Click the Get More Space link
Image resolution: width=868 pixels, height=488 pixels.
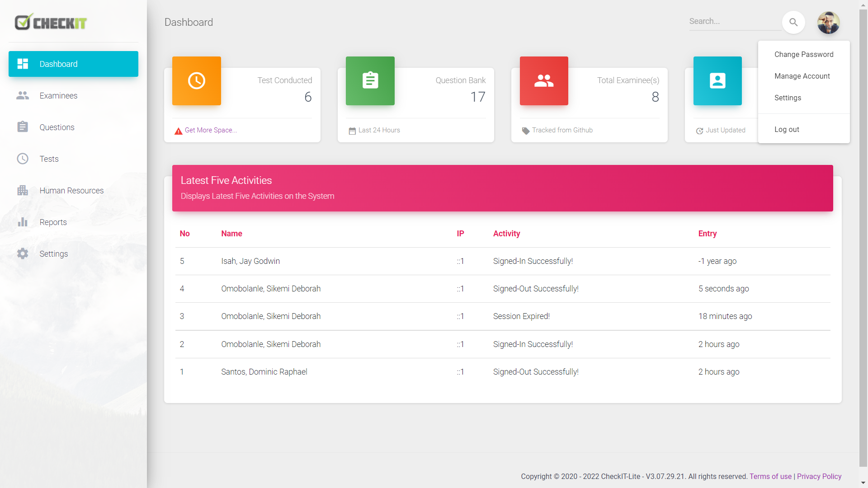tap(211, 130)
